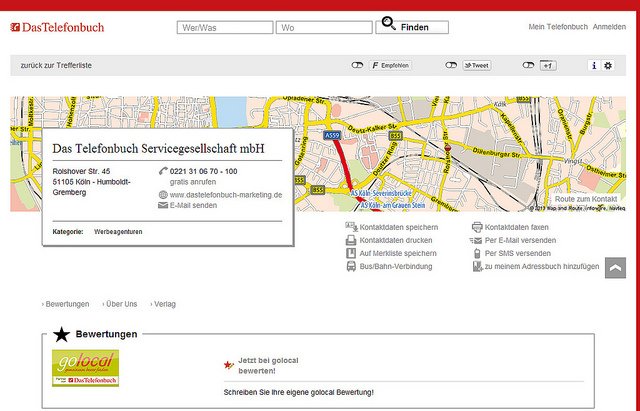Screen dimensions: 640x411
Task: Click E-Mail senden link
Action: click(x=193, y=205)
